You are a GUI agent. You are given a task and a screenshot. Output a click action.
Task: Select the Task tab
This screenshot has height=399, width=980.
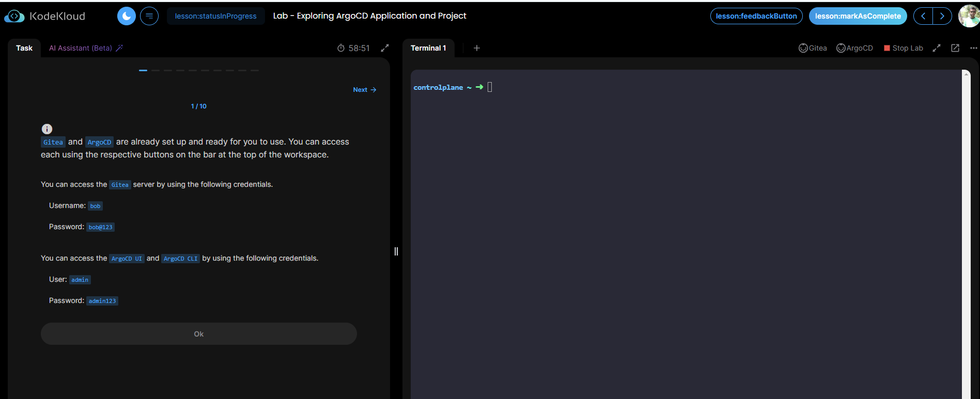click(x=24, y=48)
